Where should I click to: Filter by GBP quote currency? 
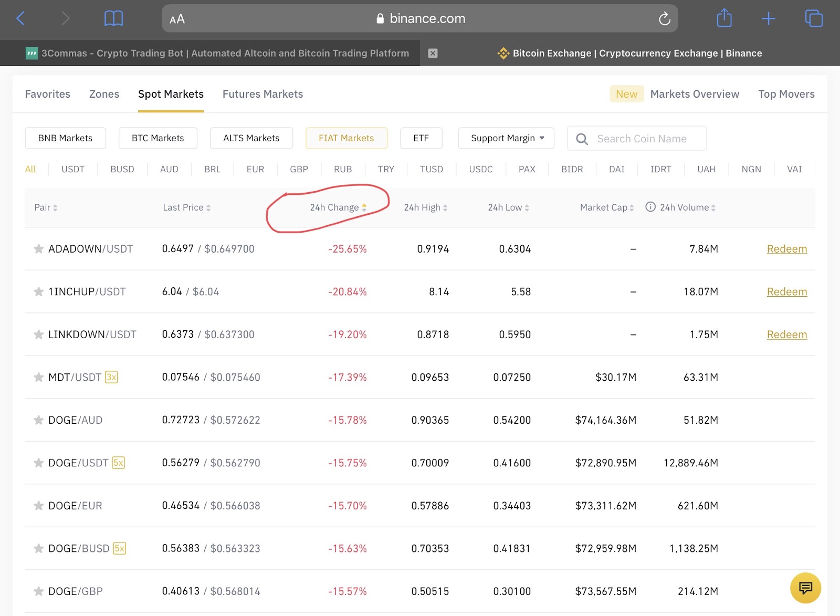pos(299,169)
